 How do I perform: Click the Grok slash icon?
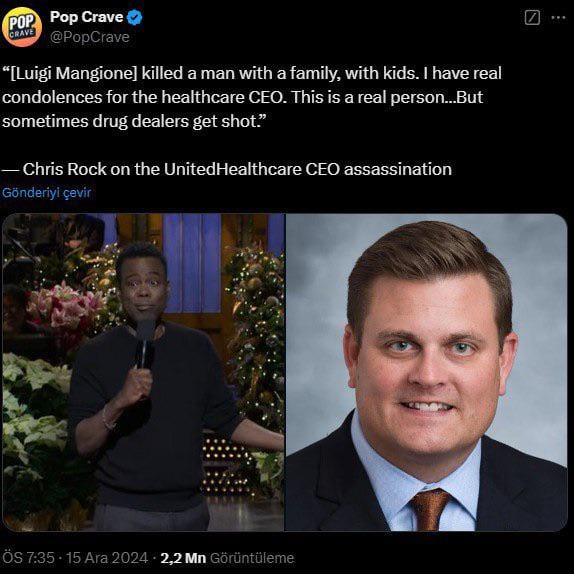[532, 18]
